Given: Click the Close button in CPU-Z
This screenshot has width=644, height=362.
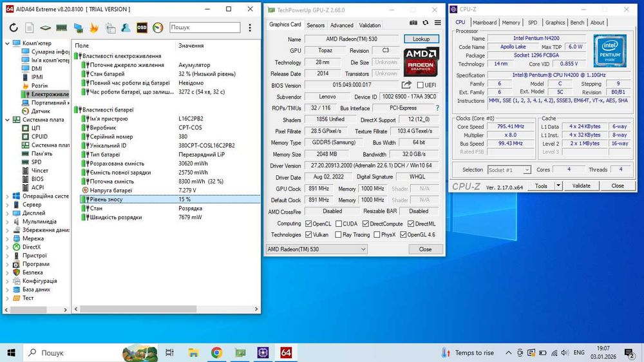Looking at the screenshot, I should point(618,186).
